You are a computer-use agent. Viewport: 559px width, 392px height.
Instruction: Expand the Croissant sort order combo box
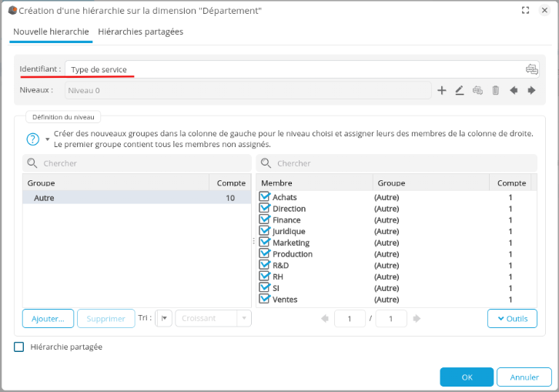click(243, 318)
